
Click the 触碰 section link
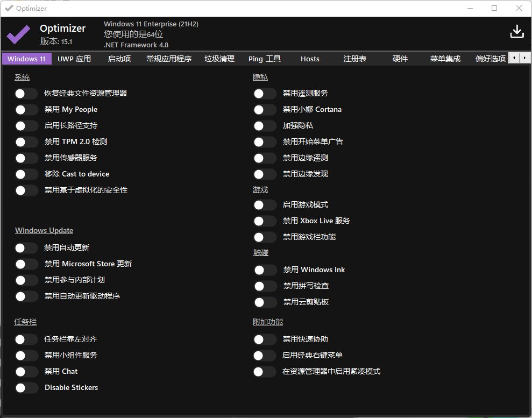pyautogui.click(x=261, y=253)
